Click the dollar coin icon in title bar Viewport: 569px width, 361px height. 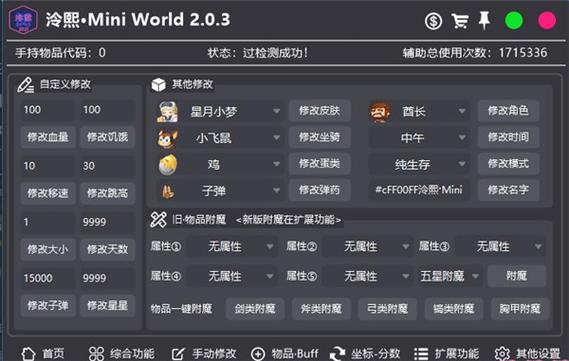click(433, 21)
